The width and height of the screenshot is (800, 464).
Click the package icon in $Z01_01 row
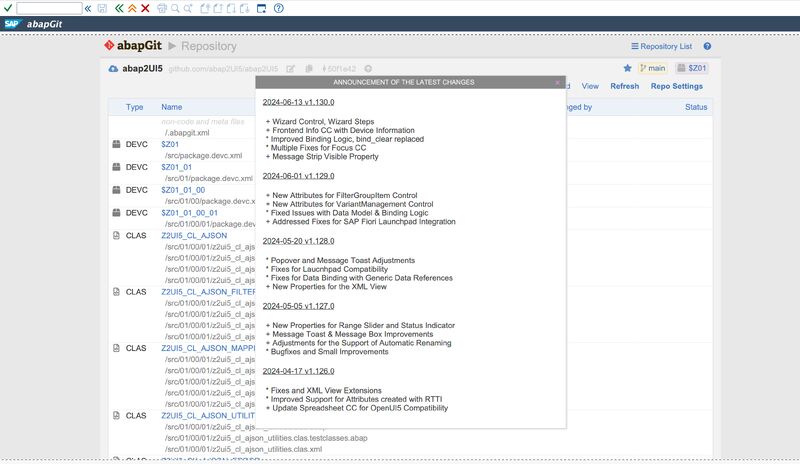coord(116,167)
